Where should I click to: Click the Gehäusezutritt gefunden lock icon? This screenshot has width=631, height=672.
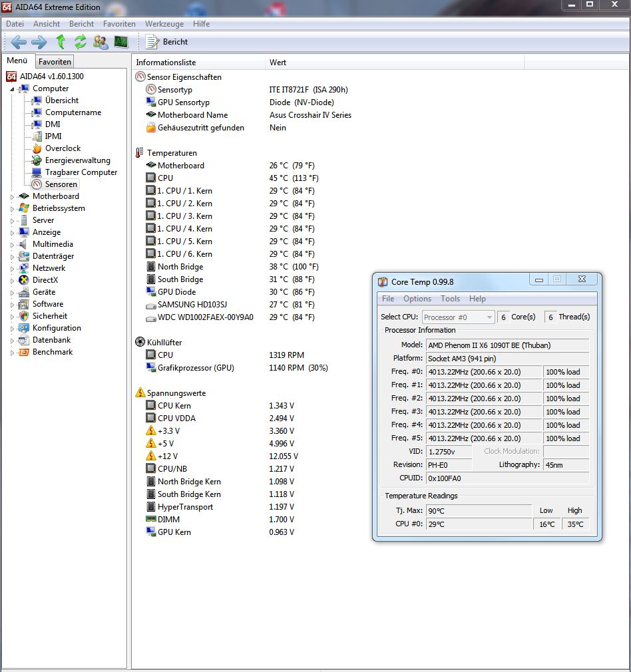(151, 127)
